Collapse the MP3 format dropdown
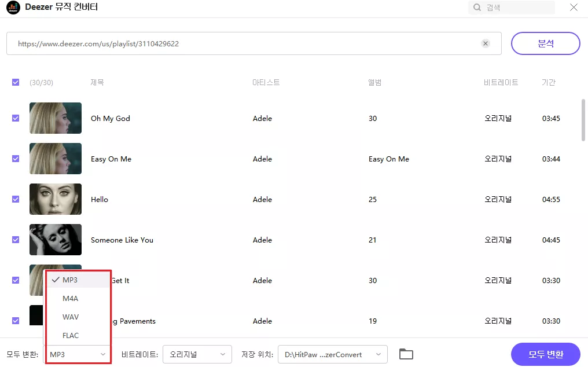 tap(78, 354)
